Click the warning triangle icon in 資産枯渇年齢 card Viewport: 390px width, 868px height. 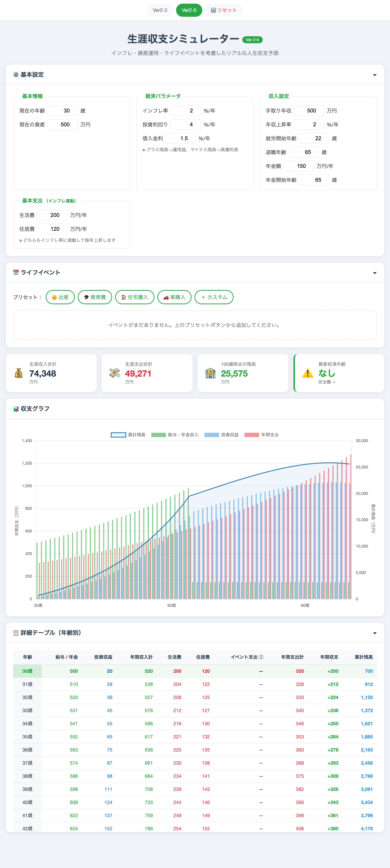(308, 373)
